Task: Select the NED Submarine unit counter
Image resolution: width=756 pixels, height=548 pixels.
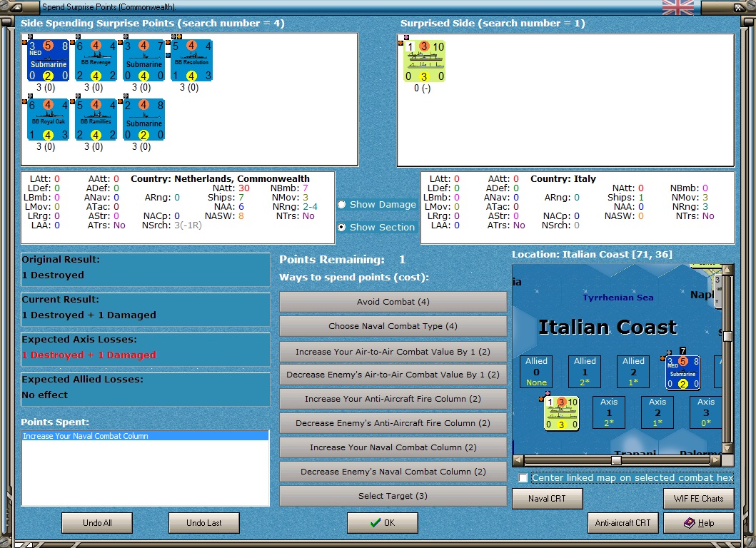Action: click(49, 61)
